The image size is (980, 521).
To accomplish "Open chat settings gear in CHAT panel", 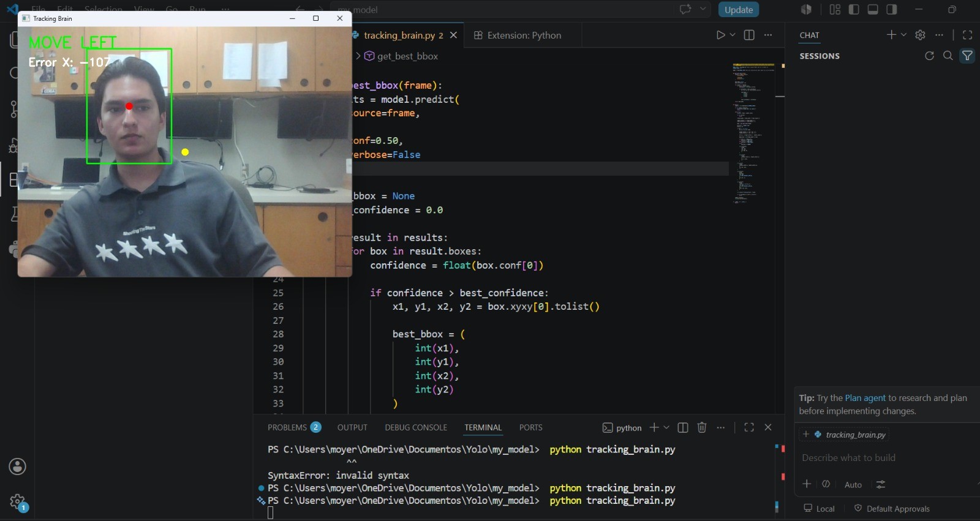I will (x=920, y=35).
